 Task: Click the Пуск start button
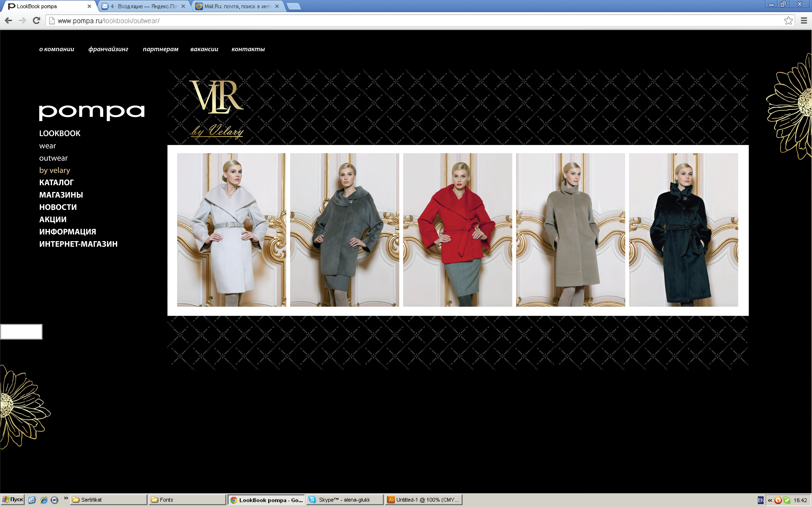(13, 500)
